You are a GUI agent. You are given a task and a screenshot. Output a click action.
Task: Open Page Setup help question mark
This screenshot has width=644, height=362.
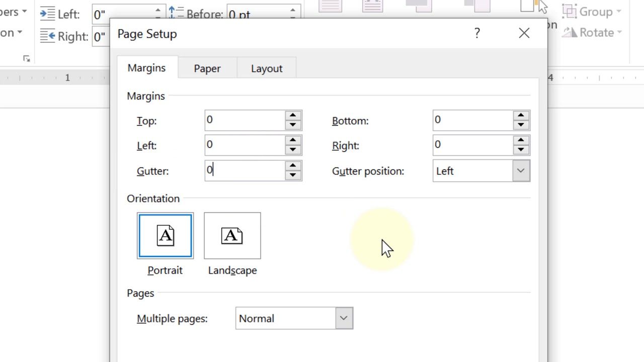[477, 33]
